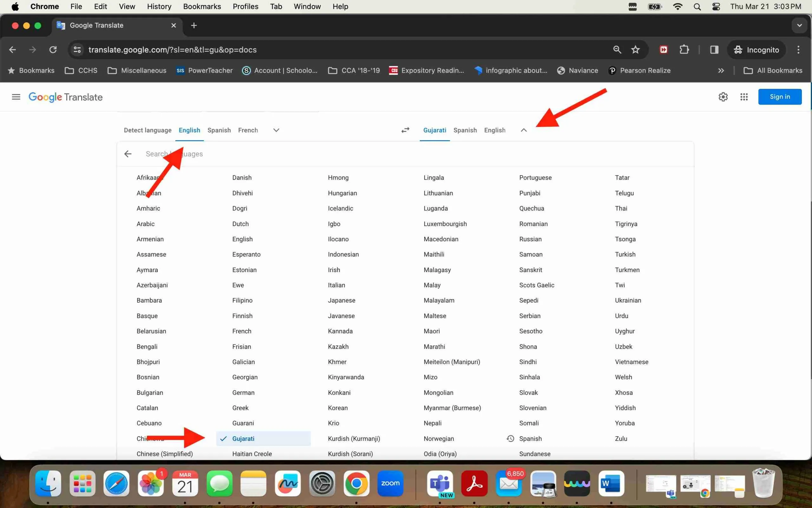Click Search languages input field

pos(413,154)
